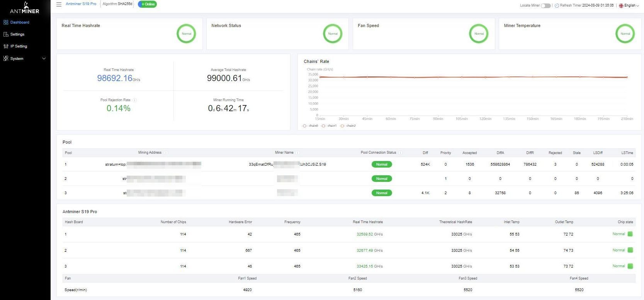Click the 99000.61 average total hashrate value
644x300 pixels.
[x=224, y=78]
